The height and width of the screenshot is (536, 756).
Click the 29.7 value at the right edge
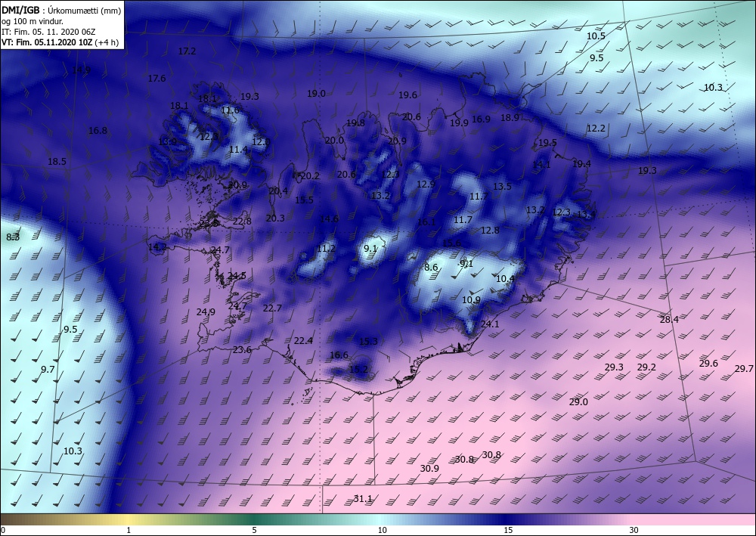744,369
